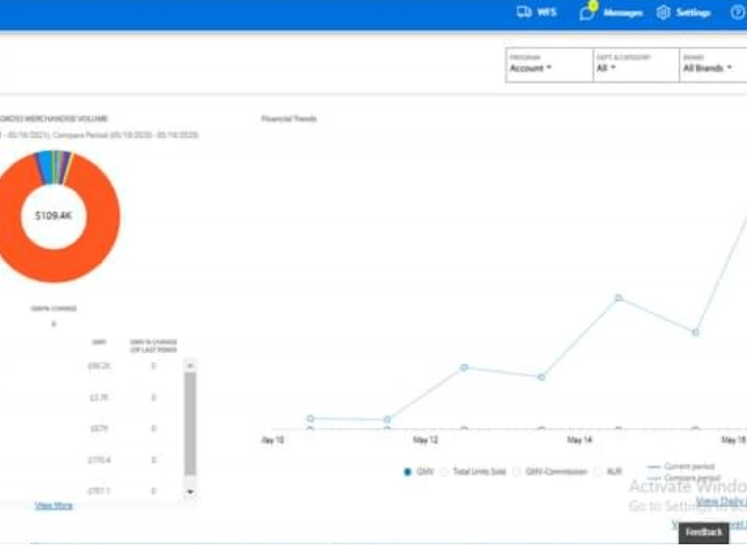Select the AUR radio button
The height and width of the screenshot is (560, 747).
pos(598,472)
